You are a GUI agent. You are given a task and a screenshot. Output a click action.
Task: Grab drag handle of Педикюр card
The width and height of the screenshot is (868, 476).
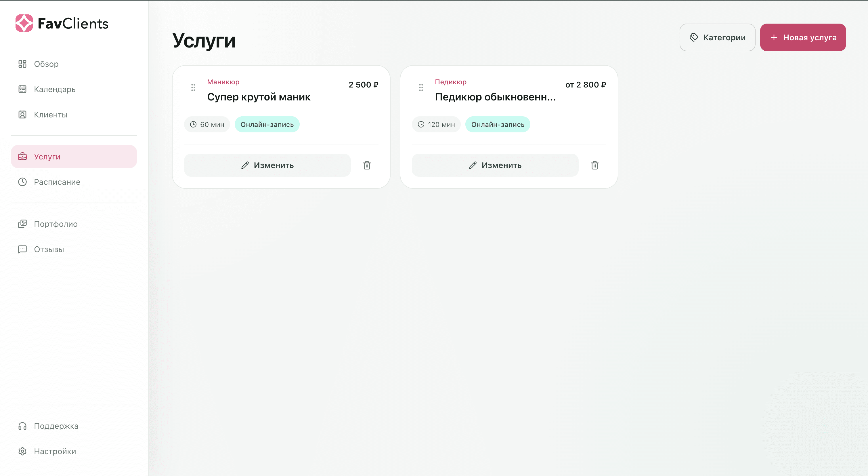[421, 88]
